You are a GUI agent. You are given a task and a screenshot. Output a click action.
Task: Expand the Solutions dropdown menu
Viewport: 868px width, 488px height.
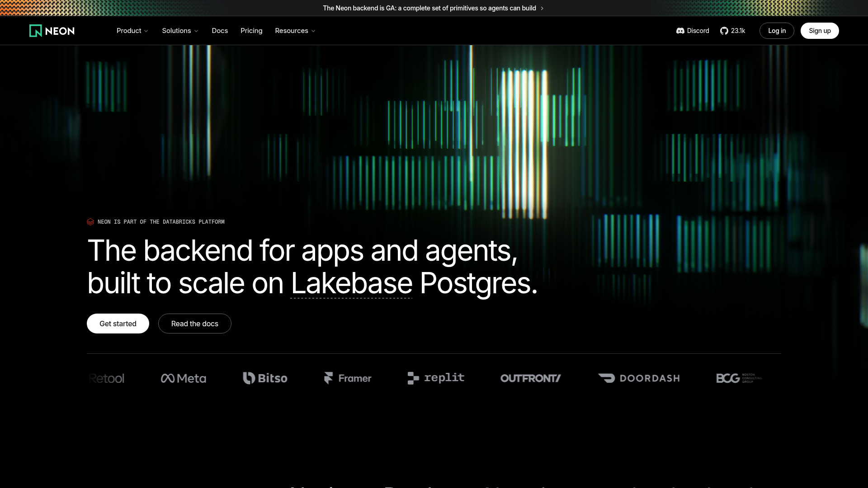180,31
